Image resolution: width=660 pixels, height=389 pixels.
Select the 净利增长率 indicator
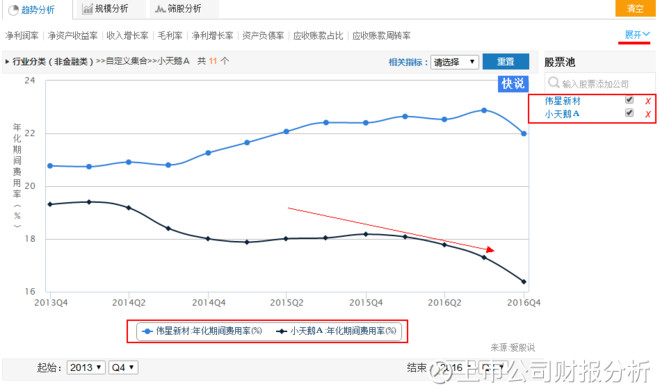(x=212, y=36)
